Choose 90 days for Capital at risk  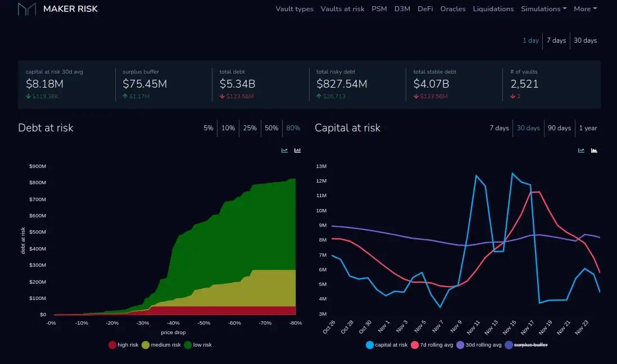click(559, 128)
